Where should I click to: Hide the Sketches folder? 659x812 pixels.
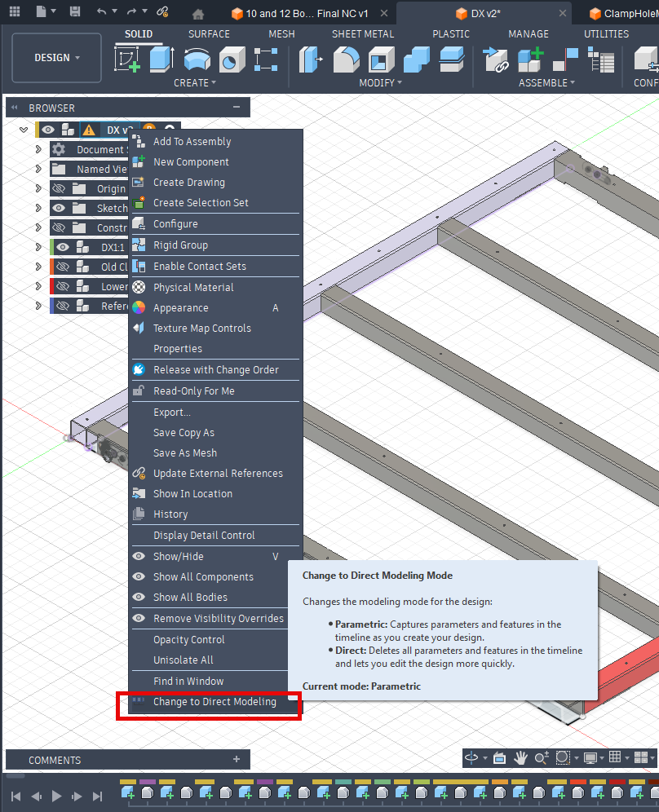[x=59, y=208]
